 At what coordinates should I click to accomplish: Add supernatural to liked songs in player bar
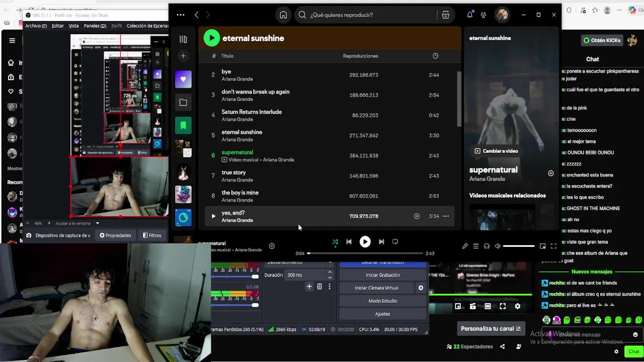click(272, 246)
